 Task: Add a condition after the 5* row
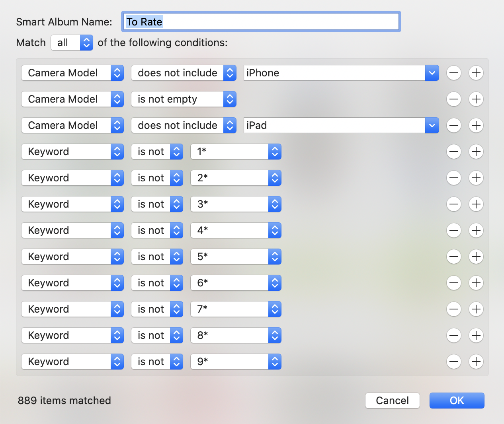[476, 257]
